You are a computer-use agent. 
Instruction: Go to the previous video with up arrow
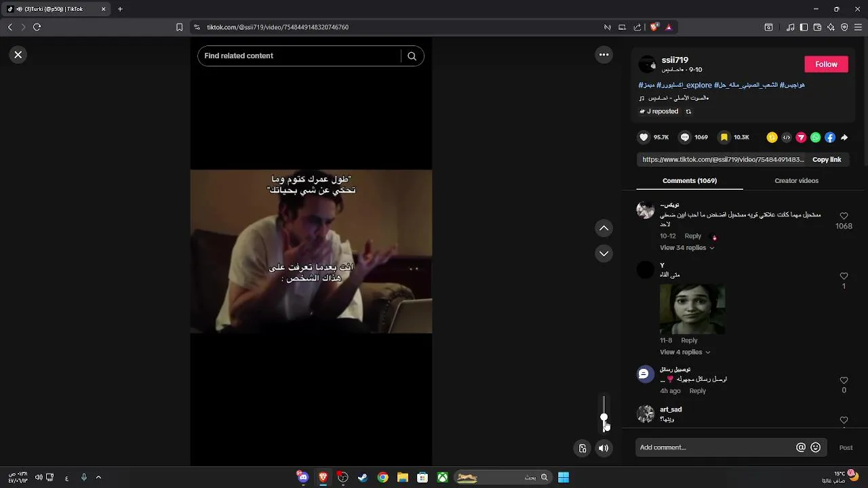pos(604,228)
